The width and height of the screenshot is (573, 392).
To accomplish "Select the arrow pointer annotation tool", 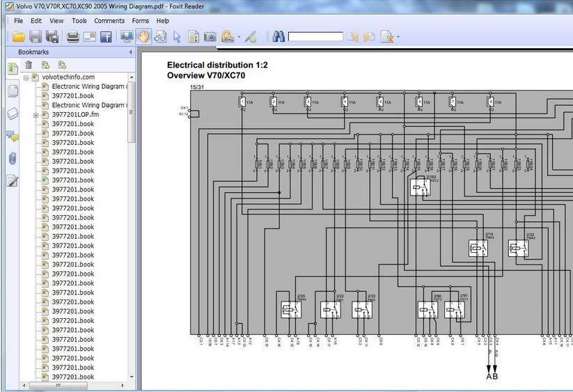I will (178, 37).
